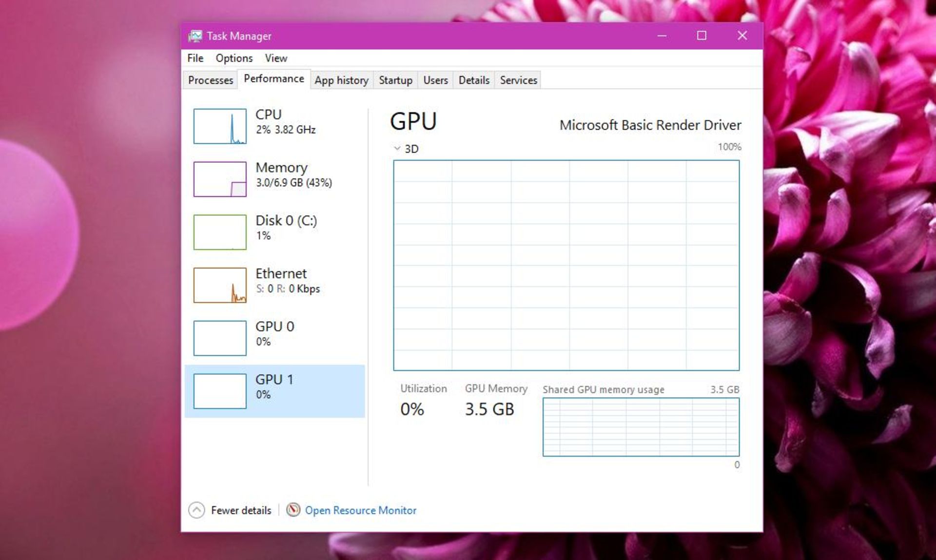Go to the Startup tab
Screen dimensions: 936x560
point(395,80)
